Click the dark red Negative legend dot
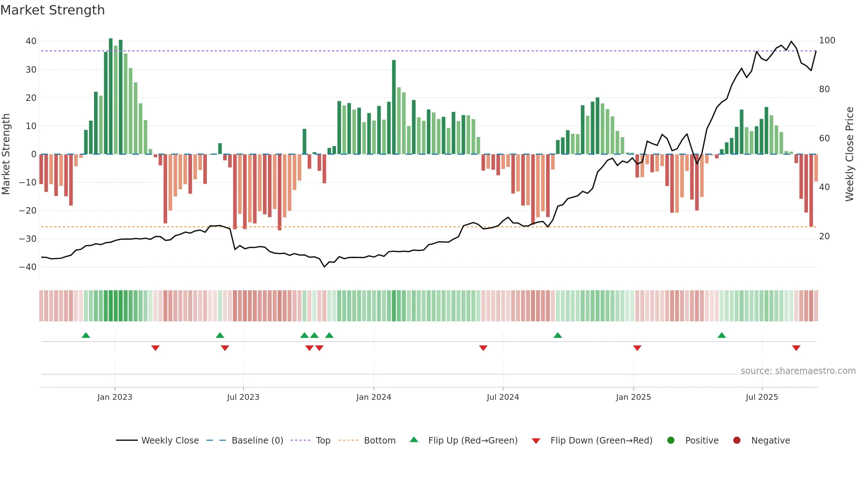868x488 pixels. click(737, 440)
